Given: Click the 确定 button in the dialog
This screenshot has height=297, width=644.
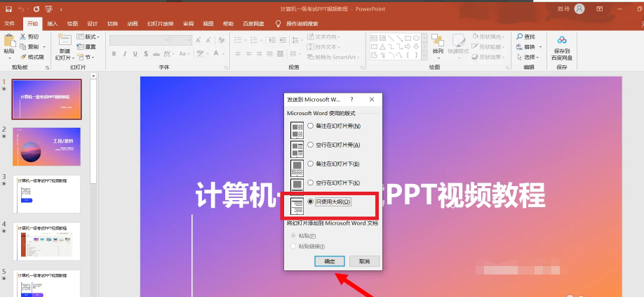Looking at the screenshot, I should pos(329,260).
